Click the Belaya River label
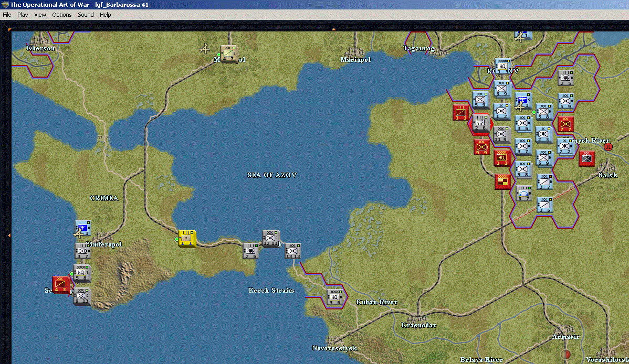The width and height of the screenshot is (629, 364). [481, 360]
